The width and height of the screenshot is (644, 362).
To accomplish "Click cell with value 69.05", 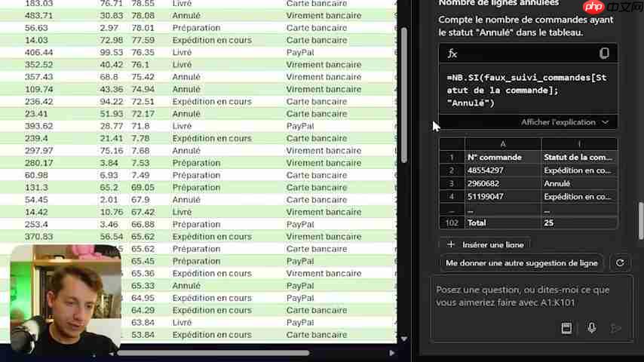I will [x=143, y=187].
